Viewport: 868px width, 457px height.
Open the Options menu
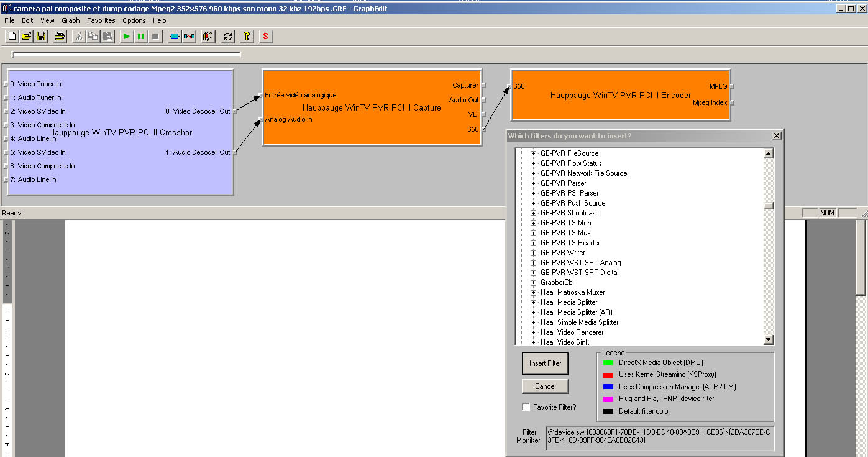pyautogui.click(x=134, y=20)
